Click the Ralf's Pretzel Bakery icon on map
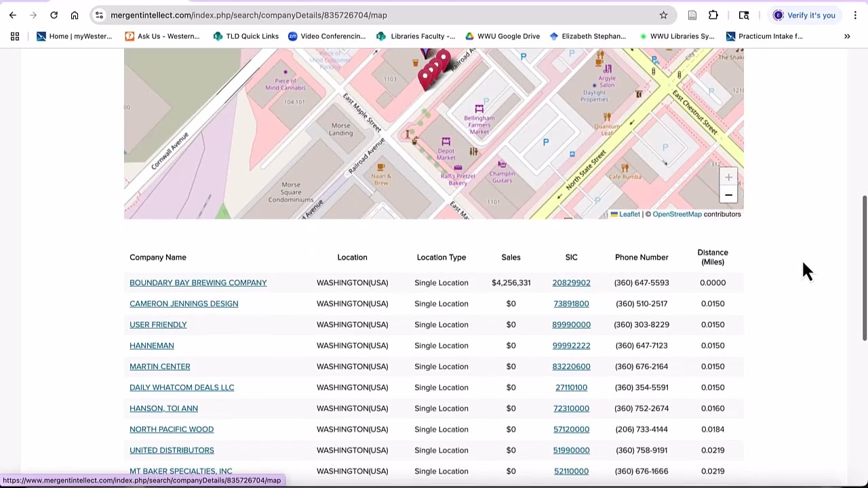 click(458, 167)
